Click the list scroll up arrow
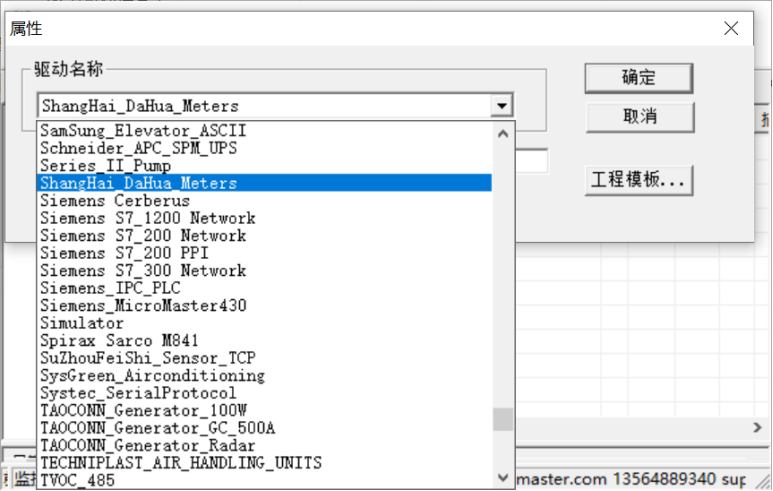The height and width of the screenshot is (491, 773). [503, 134]
